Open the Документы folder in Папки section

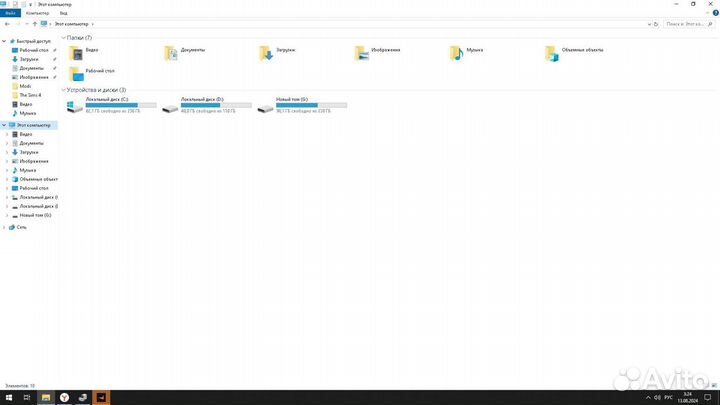point(172,52)
